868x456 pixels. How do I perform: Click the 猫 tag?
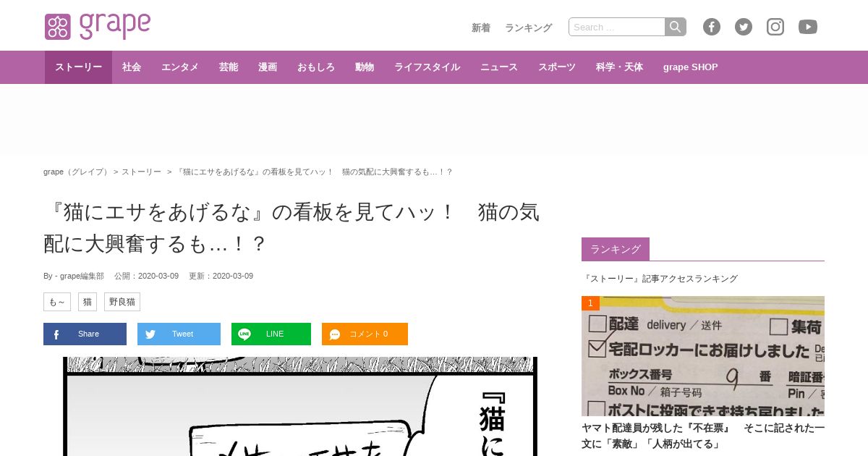point(88,302)
